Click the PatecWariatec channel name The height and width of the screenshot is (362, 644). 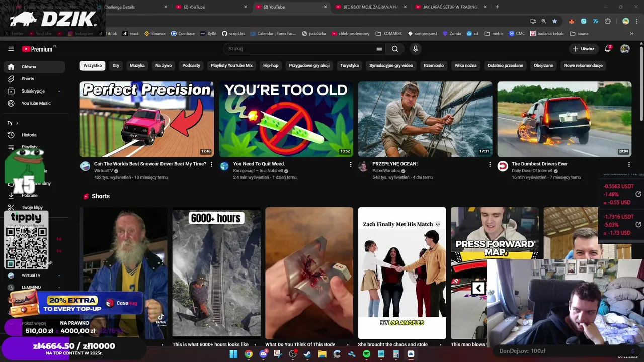click(386, 171)
